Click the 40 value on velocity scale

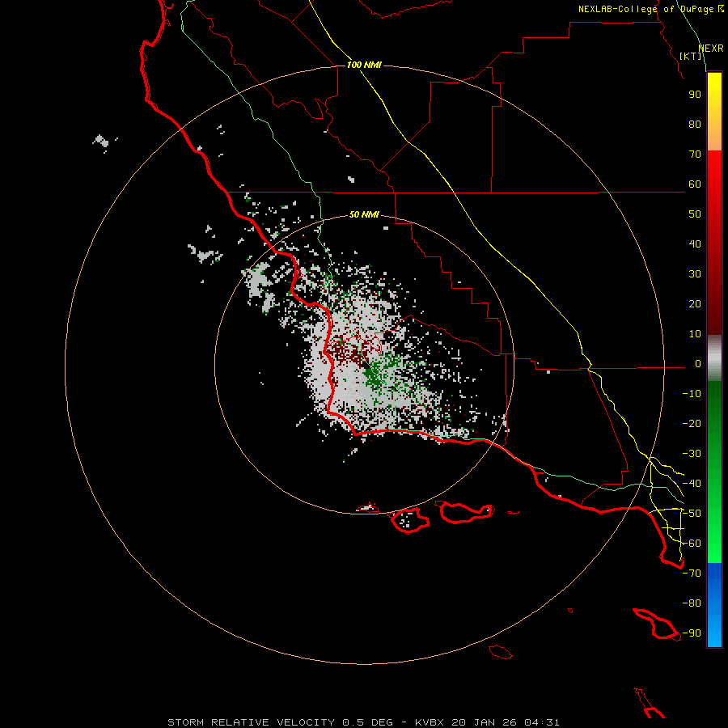point(695,244)
